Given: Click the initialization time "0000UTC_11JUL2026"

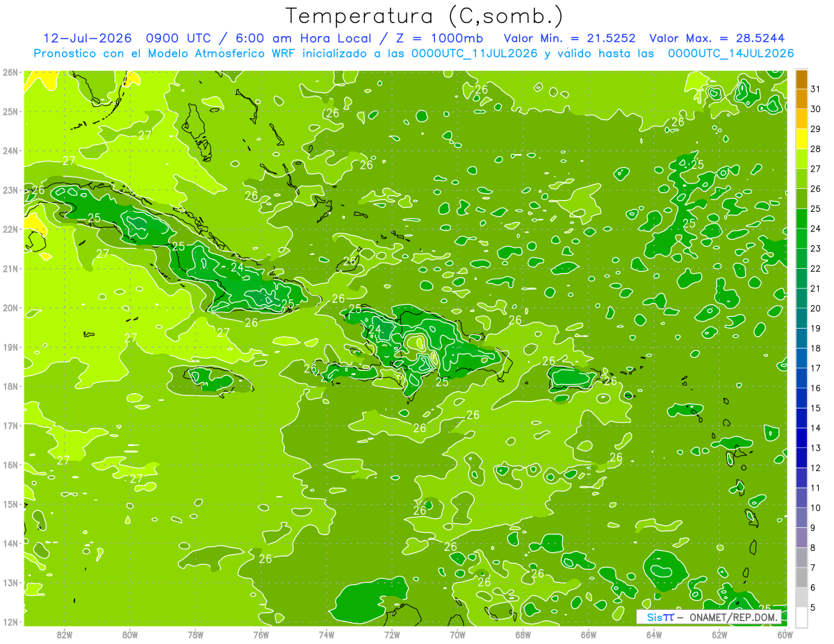Looking at the screenshot, I should 475,53.
